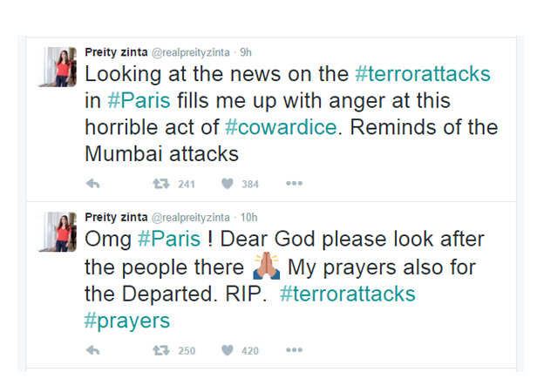Reply to the Mumbai attacks tweet
537x392 pixels.
pos(92,184)
